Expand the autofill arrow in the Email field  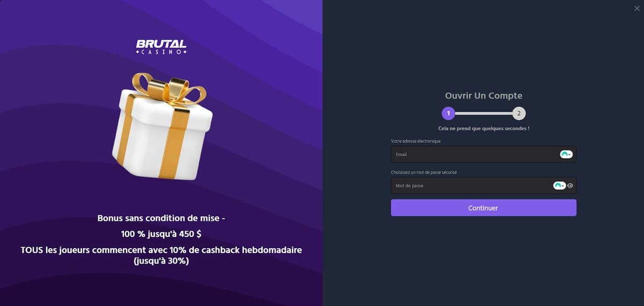[570, 155]
